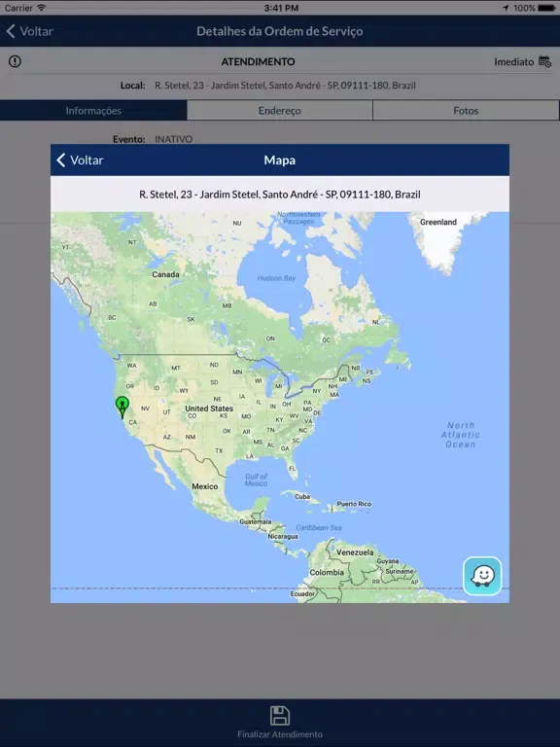
Task: Click the Finalizar Atendimento label
Action: 280,734
